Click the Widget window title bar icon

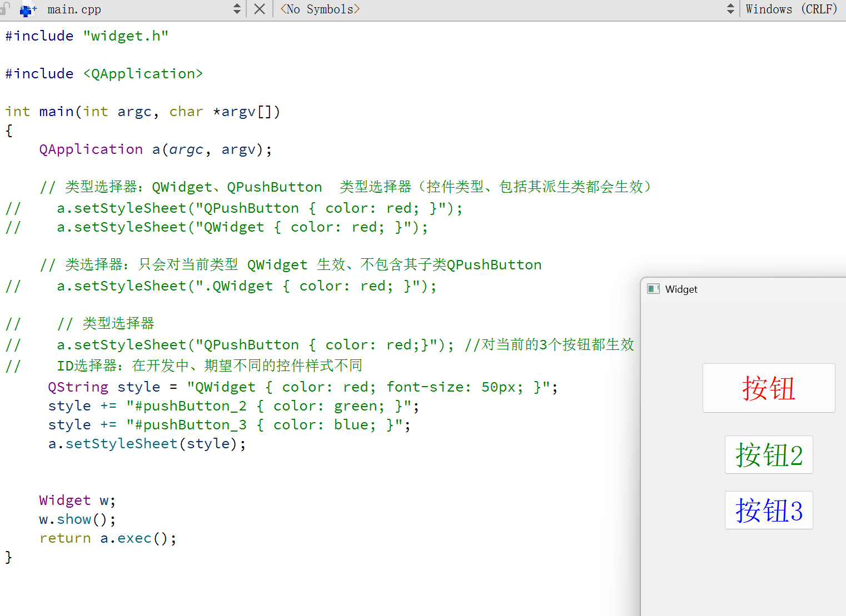click(654, 288)
